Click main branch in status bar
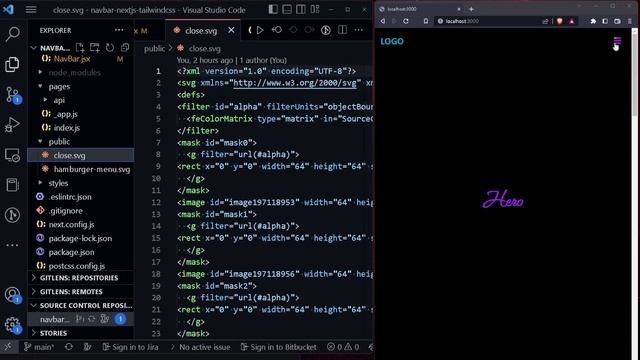640x360 pixels. [x=39, y=347]
